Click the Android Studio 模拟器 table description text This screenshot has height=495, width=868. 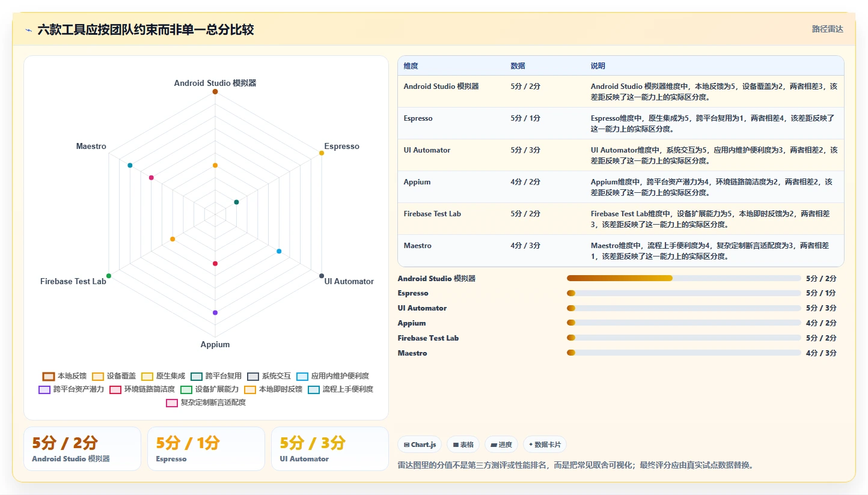714,91
